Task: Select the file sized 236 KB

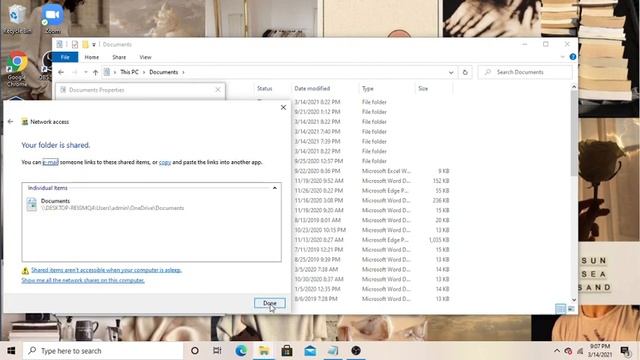Action: click(x=372, y=200)
